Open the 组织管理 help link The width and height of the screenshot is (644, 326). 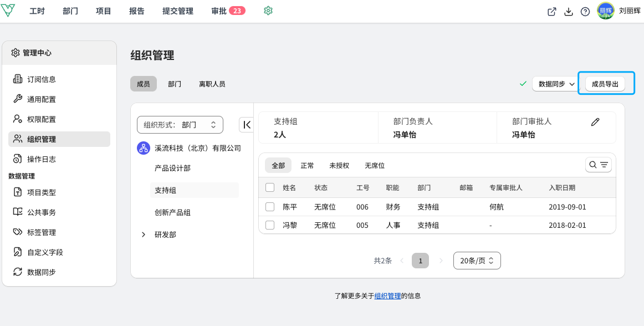point(388,296)
